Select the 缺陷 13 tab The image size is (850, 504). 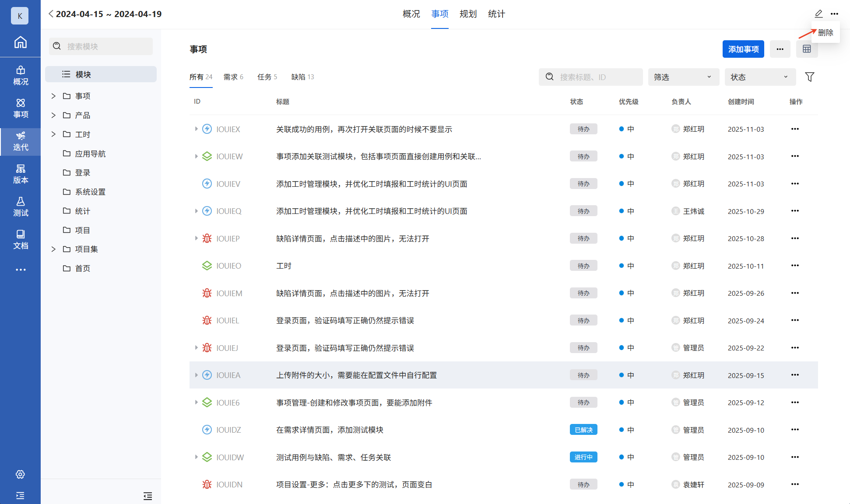click(302, 77)
